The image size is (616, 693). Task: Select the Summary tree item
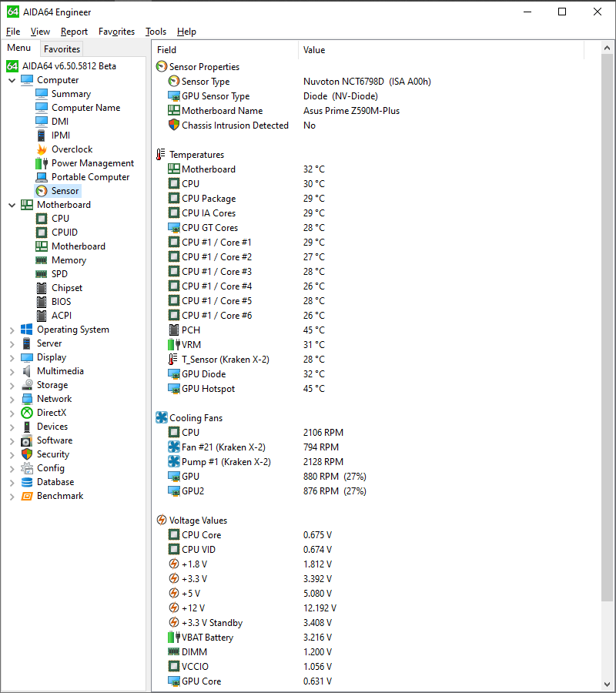coord(71,94)
